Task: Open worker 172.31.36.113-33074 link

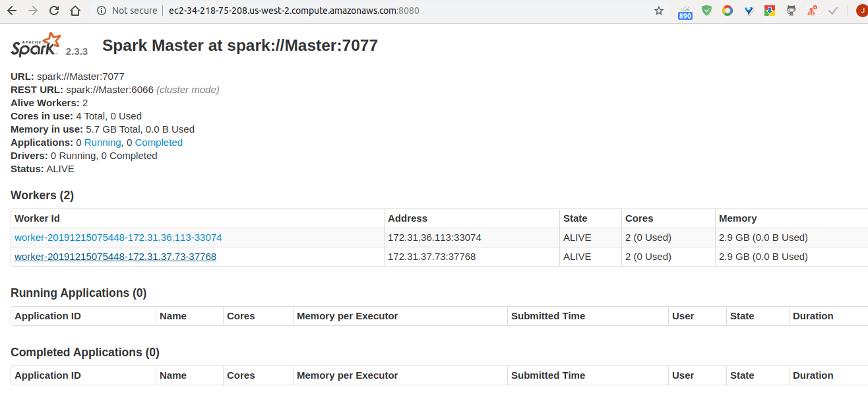Action: coord(118,238)
